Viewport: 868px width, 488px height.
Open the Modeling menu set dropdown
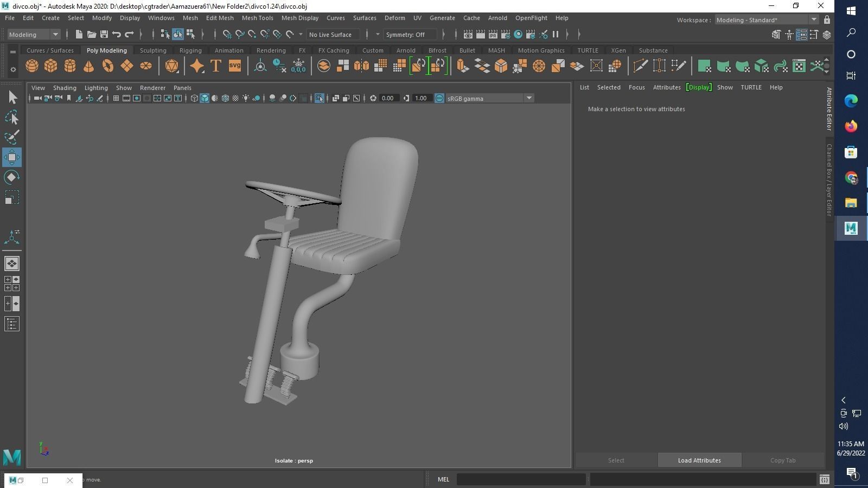[34, 34]
